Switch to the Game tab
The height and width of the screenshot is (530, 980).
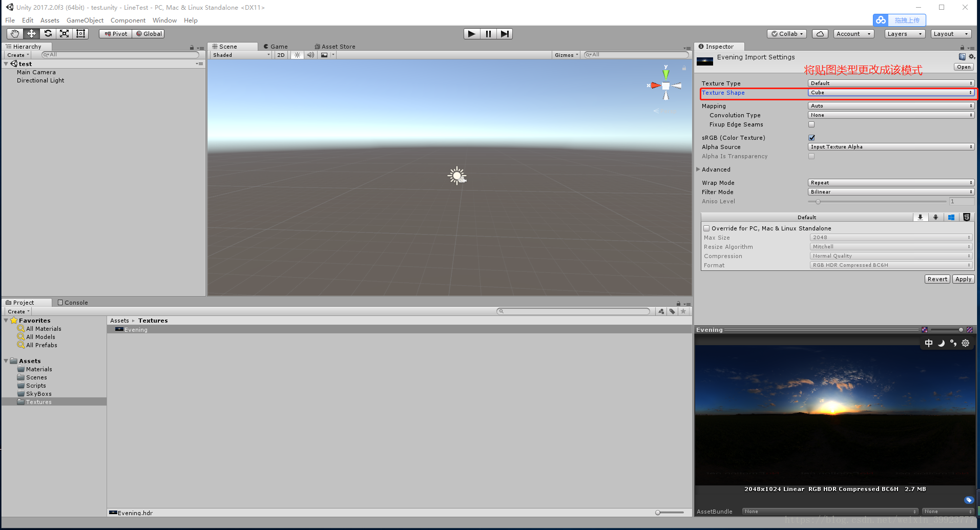coord(276,47)
